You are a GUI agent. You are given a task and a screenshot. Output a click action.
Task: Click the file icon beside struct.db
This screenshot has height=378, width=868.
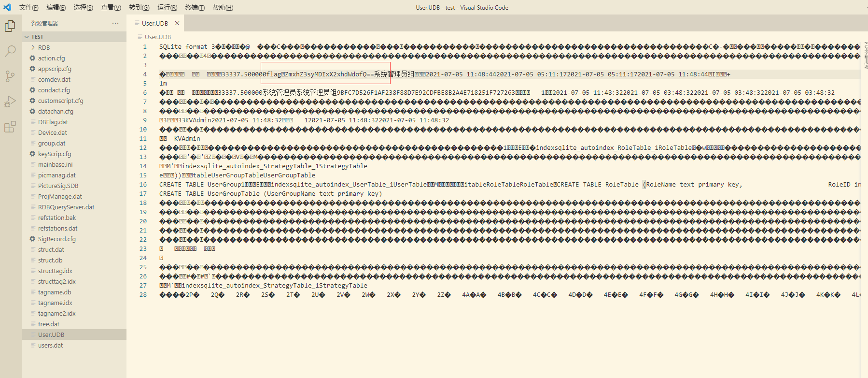point(33,260)
